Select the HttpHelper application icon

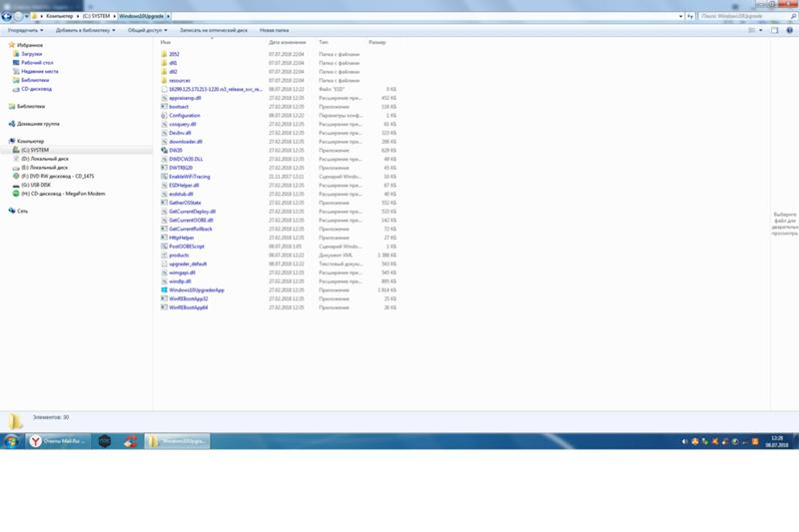(164, 238)
